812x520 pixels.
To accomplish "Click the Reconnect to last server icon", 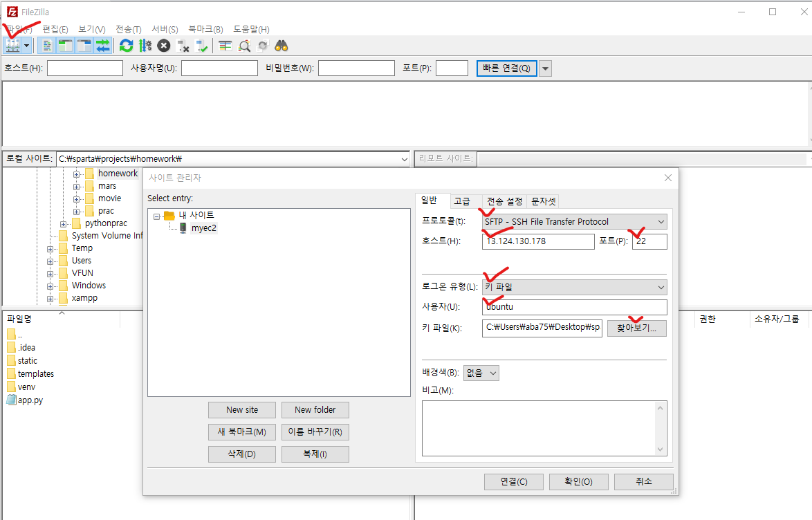I will [201, 46].
